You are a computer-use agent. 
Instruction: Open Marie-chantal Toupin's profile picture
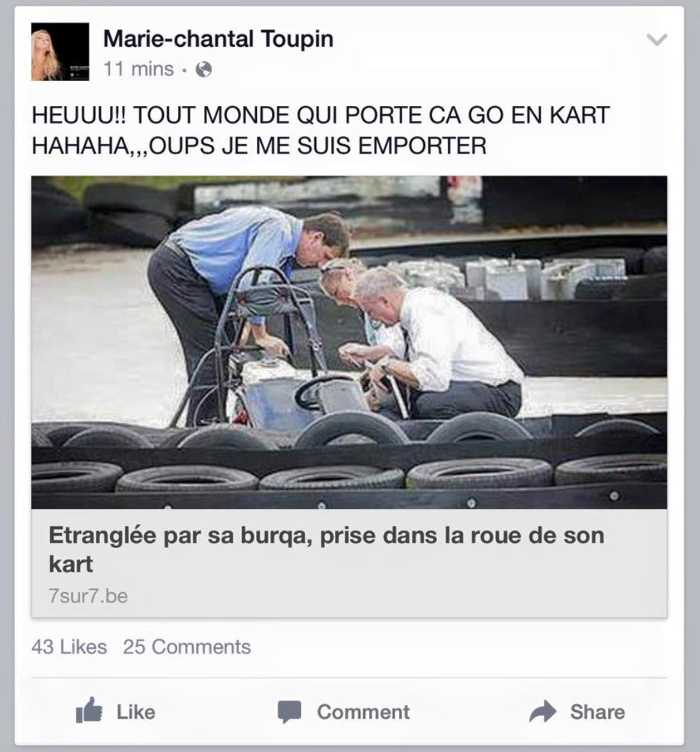tap(60, 52)
